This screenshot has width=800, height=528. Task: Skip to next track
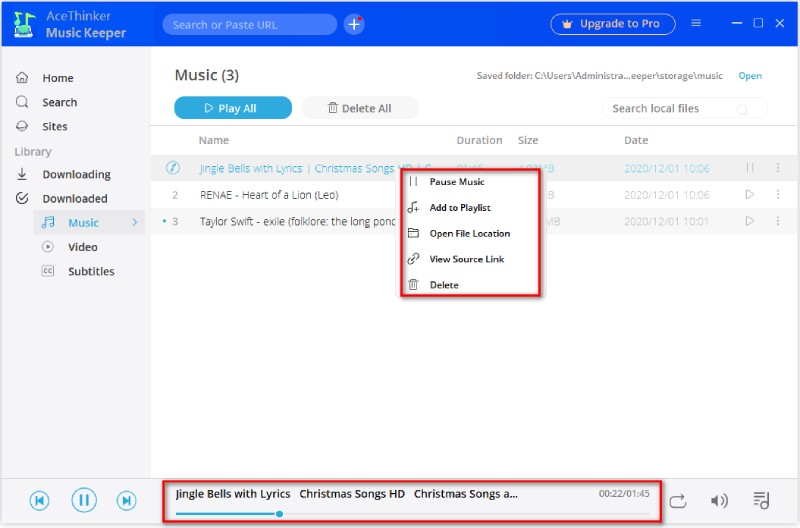tap(127, 500)
